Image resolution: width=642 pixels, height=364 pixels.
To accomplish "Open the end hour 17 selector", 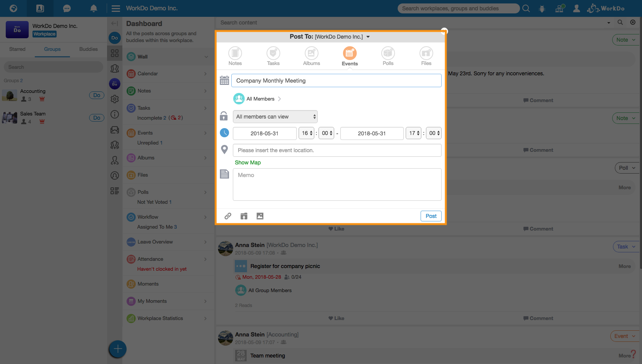I will pos(414,133).
